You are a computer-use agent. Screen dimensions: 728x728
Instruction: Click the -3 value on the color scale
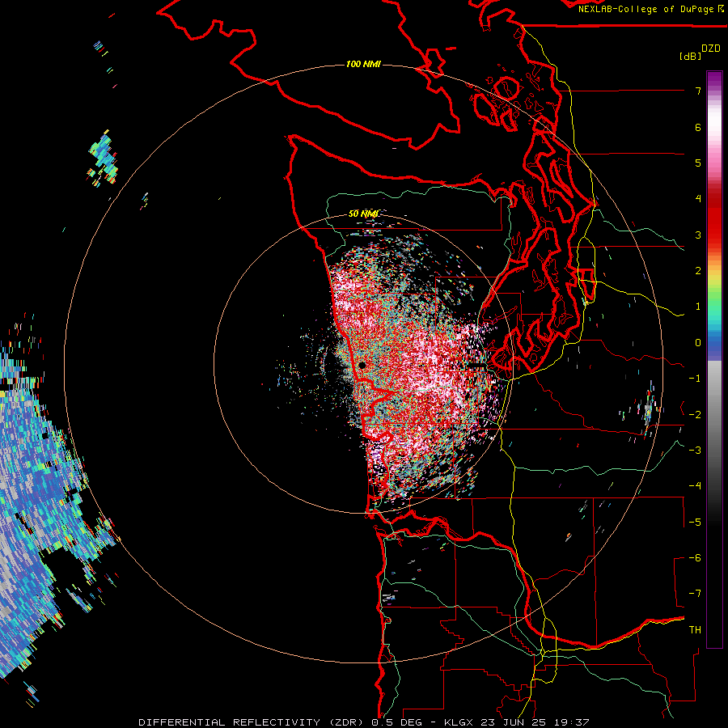695,450
